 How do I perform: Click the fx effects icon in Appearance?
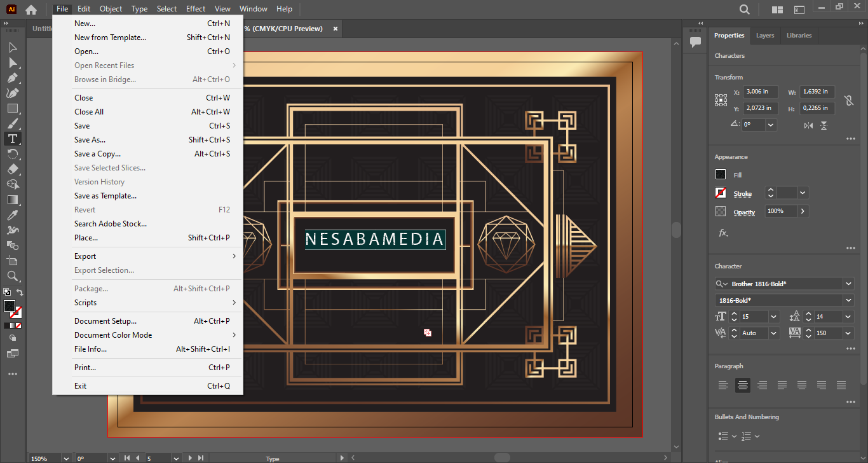723,233
